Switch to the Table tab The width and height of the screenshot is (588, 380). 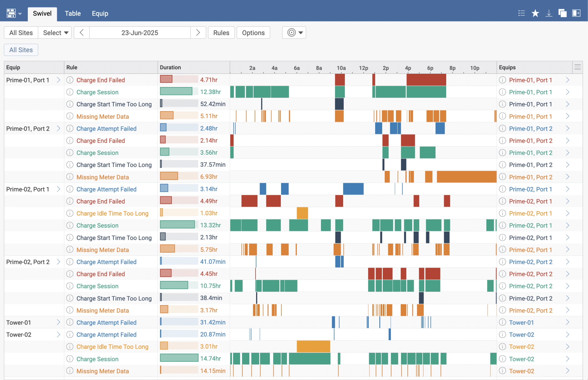click(x=73, y=13)
